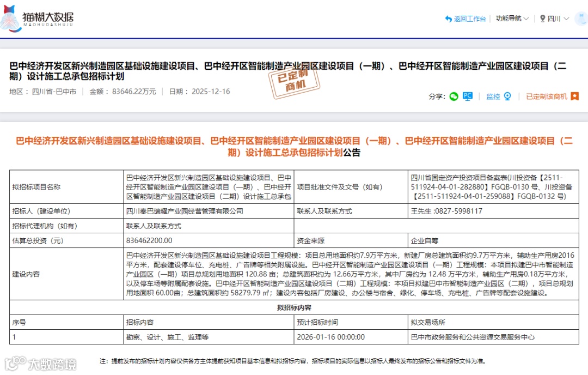Click the 招标代理机构（如有） label cell
588x375 pixels.
[x=66, y=226]
